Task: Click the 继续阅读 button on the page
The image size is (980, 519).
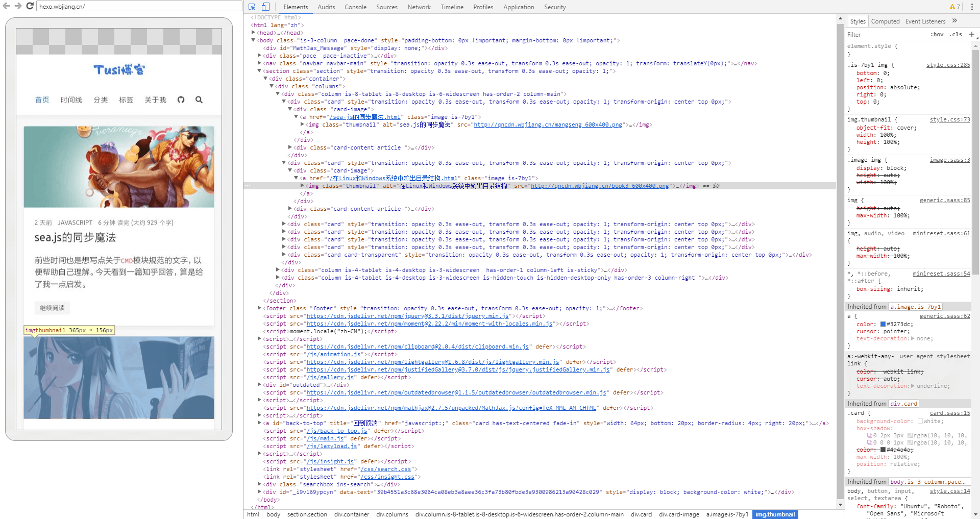Action: point(53,308)
